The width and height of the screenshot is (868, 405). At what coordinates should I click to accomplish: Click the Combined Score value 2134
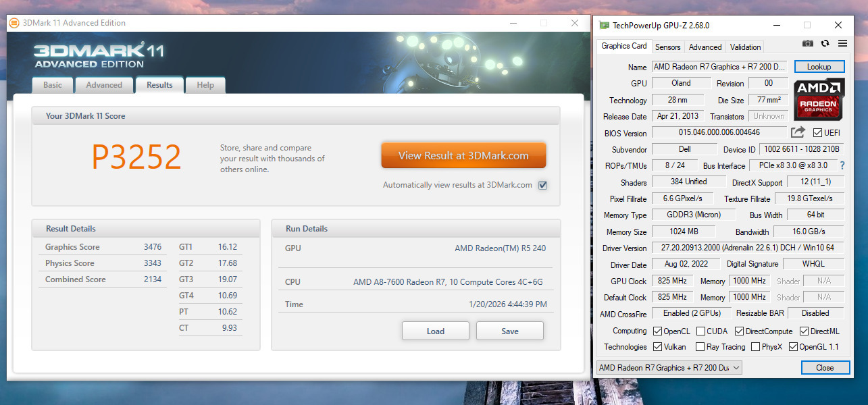(x=153, y=279)
